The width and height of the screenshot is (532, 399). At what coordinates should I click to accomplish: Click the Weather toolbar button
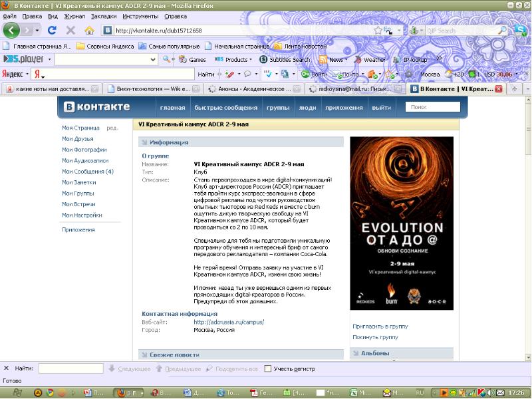point(370,60)
